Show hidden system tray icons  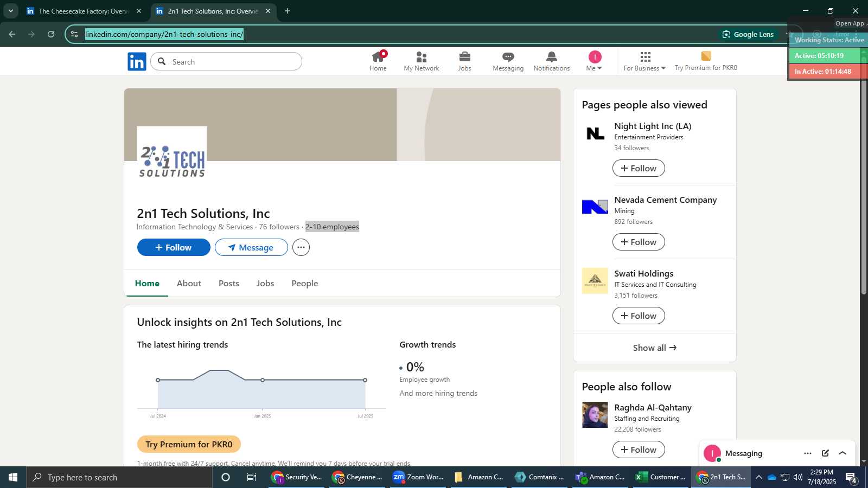(759, 477)
